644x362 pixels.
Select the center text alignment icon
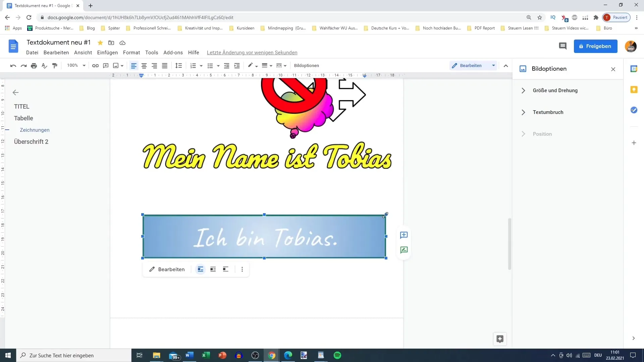coord(145,65)
